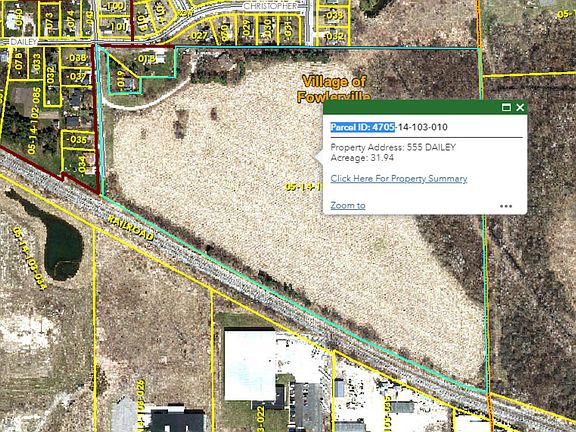Close the parcel info popup
The image size is (576, 432).
(x=520, y=107)
